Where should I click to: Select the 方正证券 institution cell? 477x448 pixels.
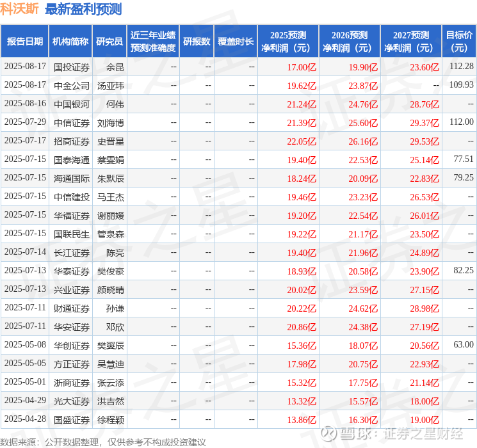[x=72, y=364]
